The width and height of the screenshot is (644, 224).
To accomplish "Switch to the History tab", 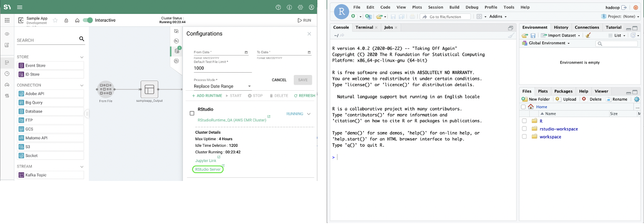I will [x=561, y=27].
